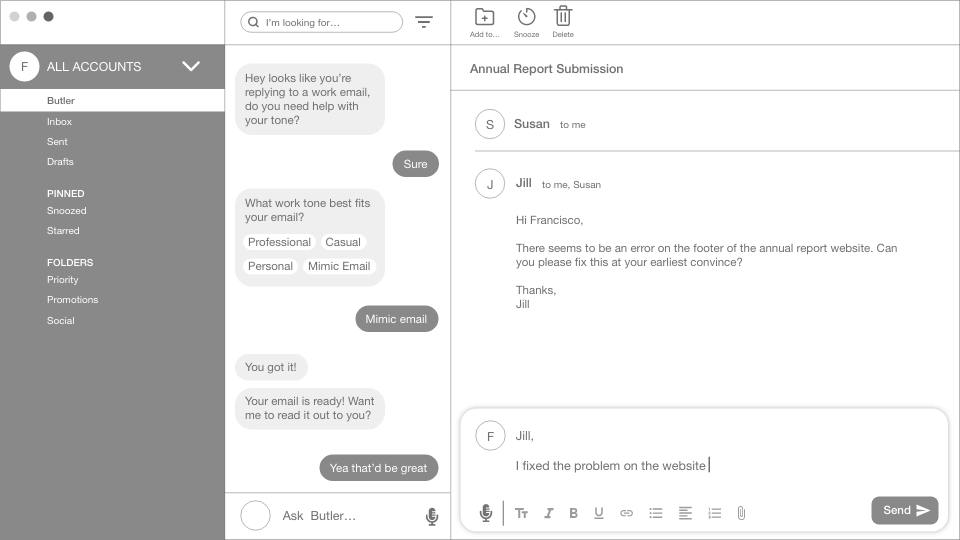Screen dimensions: 960x540
Task: Click Jill's message header row
Action: tap(716, 184)
